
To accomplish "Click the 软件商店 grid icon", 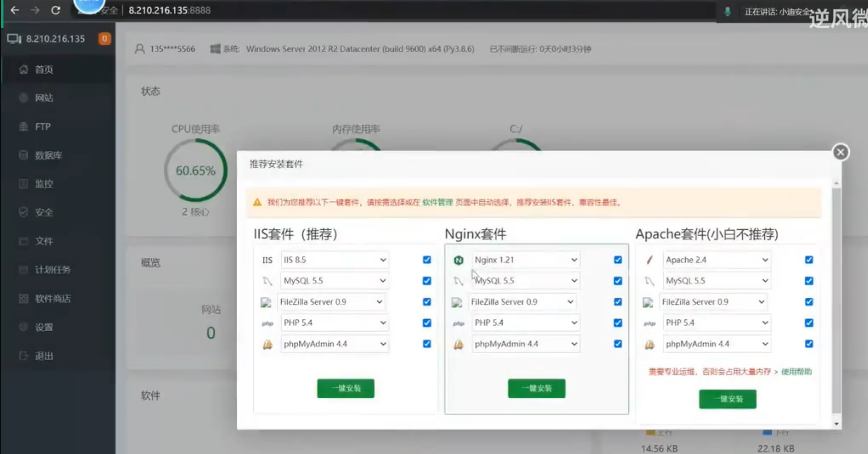I will 23,299.
